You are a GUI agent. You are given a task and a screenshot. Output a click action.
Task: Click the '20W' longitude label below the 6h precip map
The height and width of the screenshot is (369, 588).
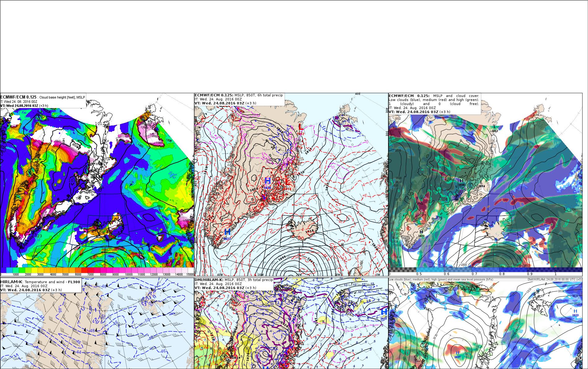coord(298,275)
